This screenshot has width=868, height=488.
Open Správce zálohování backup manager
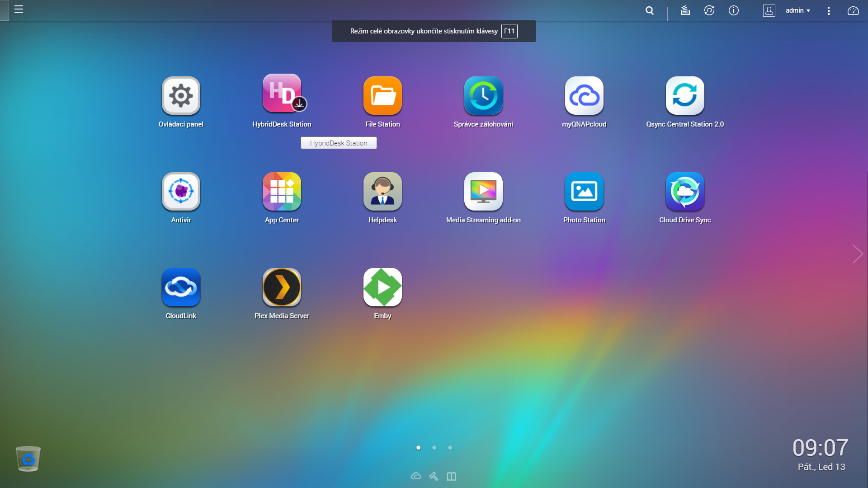[x=483, y=96]
